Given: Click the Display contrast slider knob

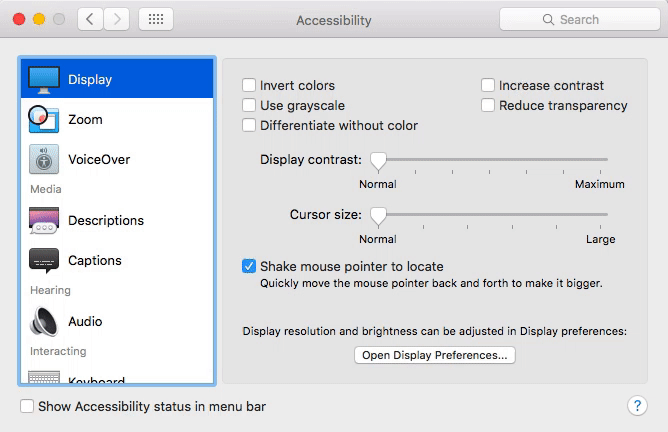Looking at the screenshot, I should 378,159.
